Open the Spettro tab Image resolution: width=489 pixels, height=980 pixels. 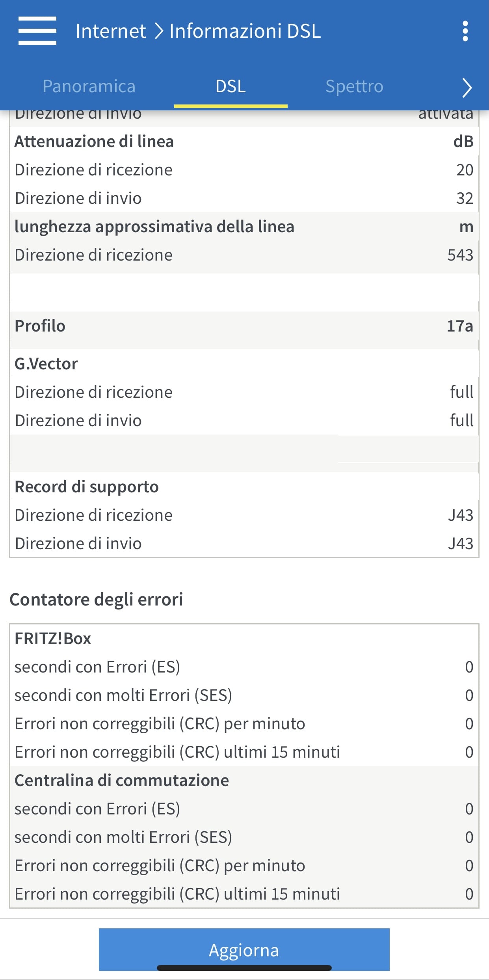point(354,86)
